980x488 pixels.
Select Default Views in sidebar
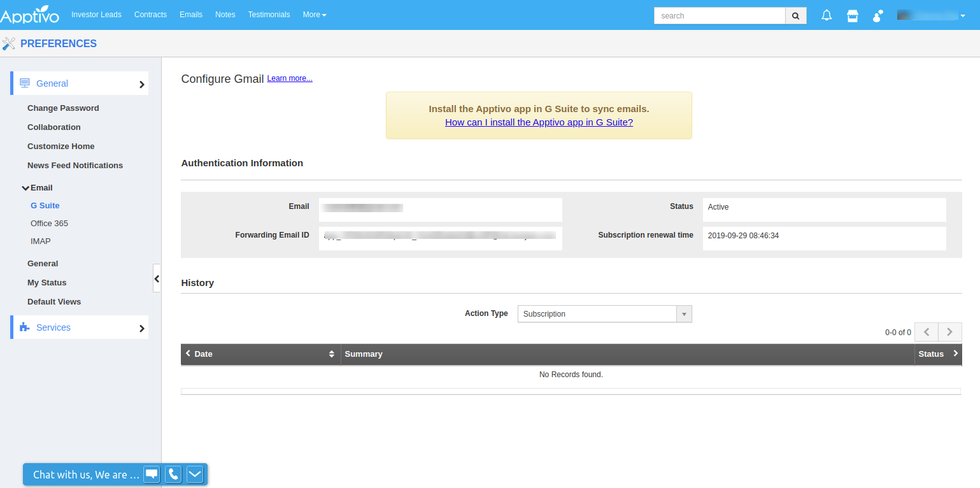click(54, 302)
